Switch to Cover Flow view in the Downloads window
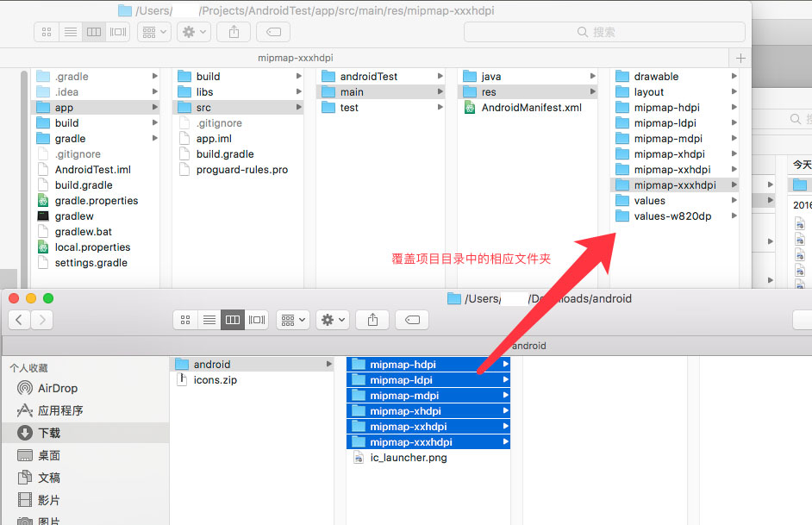Image resolution: width=812 pixels, height=525 pixels. tap(257, 320)
